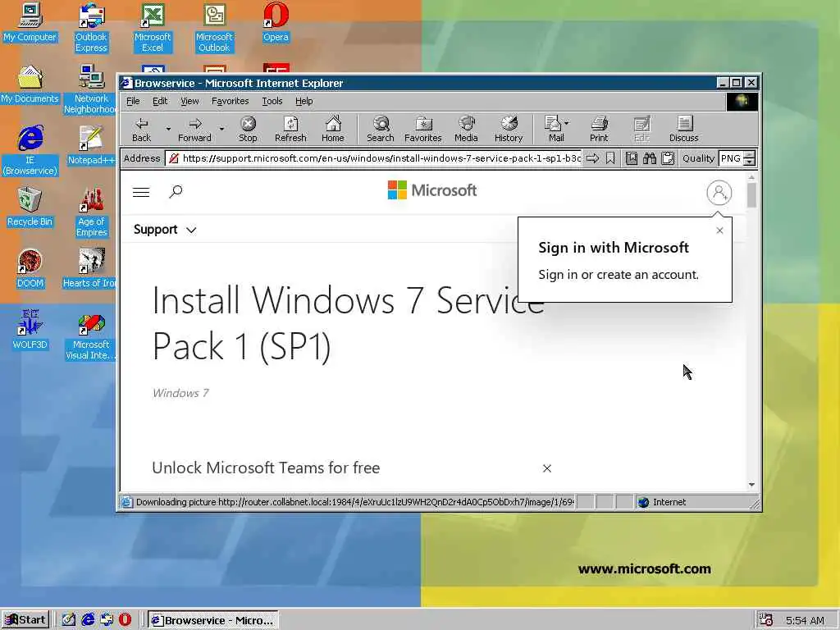Go to the Home page
The image size is (840, 630).
pyautogui.click(x=333, y=129)
